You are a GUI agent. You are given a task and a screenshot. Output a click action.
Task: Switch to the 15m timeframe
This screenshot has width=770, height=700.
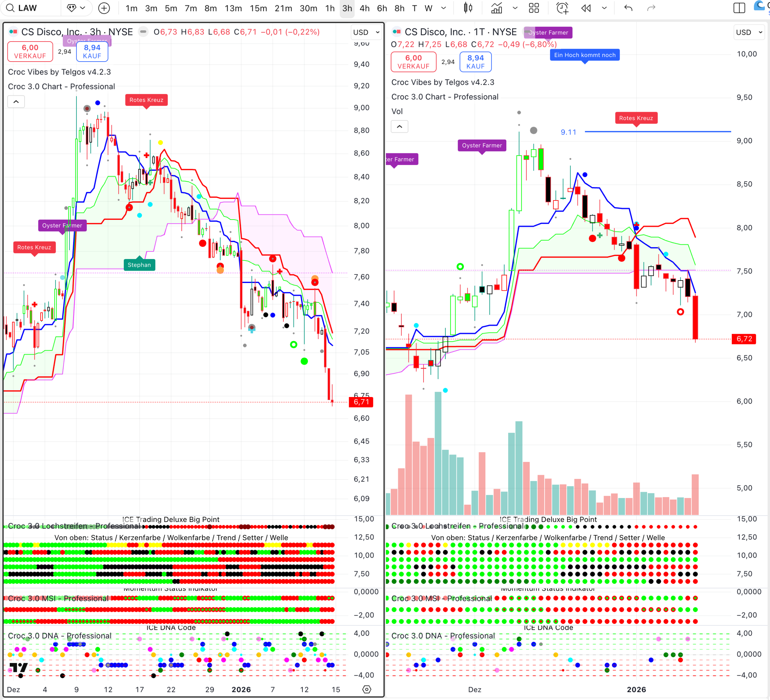click(x=258, y=8)
